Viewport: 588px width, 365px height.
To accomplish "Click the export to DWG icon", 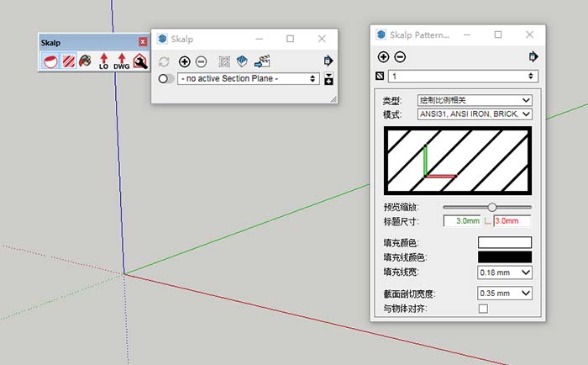I will coord(122,61).
